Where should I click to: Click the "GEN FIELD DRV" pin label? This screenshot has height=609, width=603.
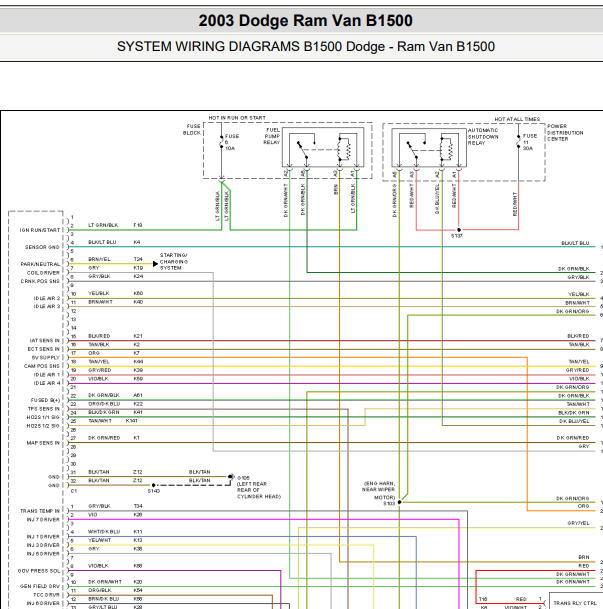(x=40, y=586)
